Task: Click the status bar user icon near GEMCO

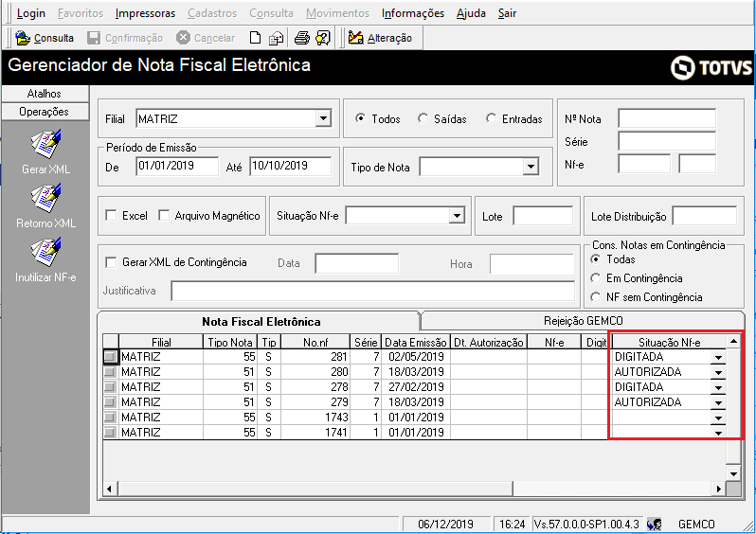Action: tap(655, 524)
